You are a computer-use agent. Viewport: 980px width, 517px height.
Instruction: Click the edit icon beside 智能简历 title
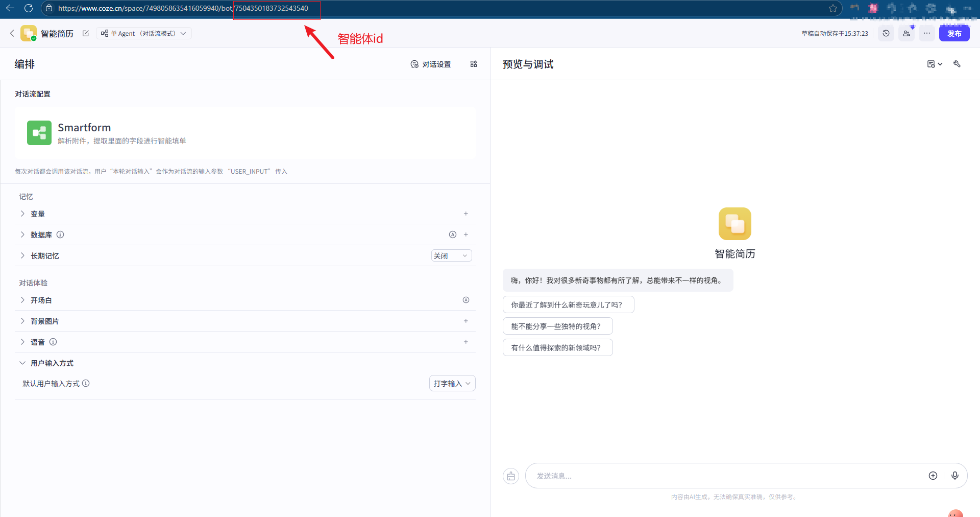click(x=86, y=33)
